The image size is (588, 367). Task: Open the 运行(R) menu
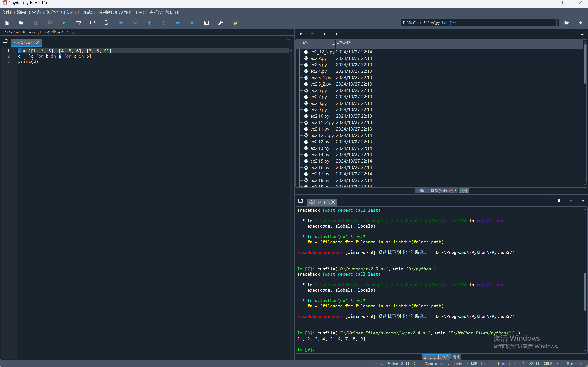(73, 12)
